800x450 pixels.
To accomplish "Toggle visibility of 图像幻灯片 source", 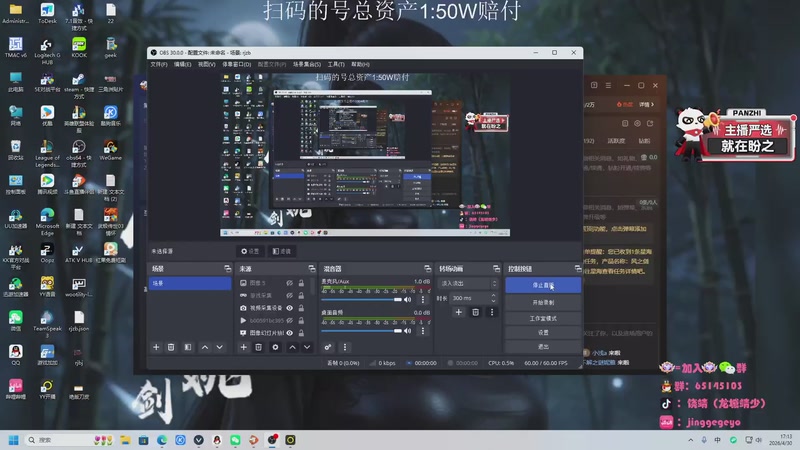I will click(x=289, y=333).
